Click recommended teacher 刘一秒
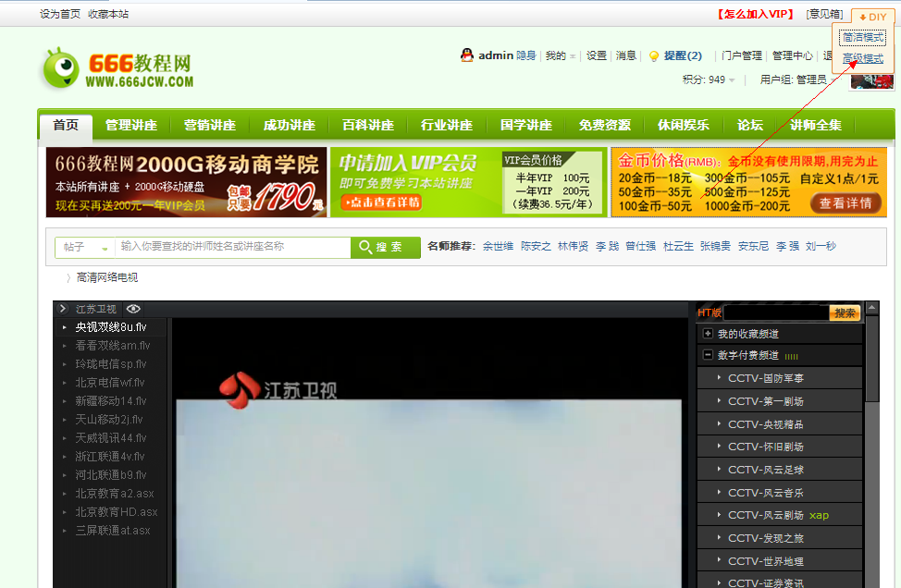Viewport: 901px width, 588px height. point(821,246)
